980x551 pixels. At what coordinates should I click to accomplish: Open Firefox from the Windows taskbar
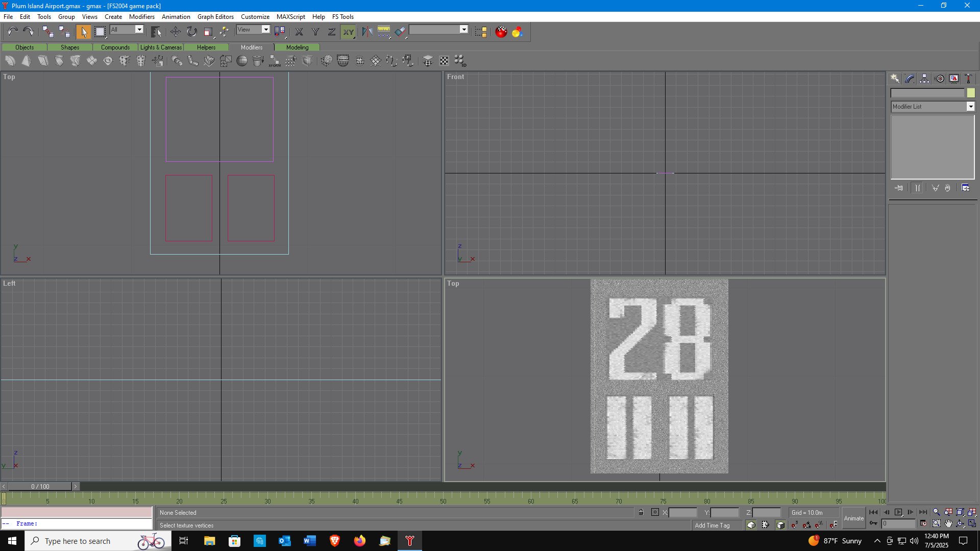359,541
